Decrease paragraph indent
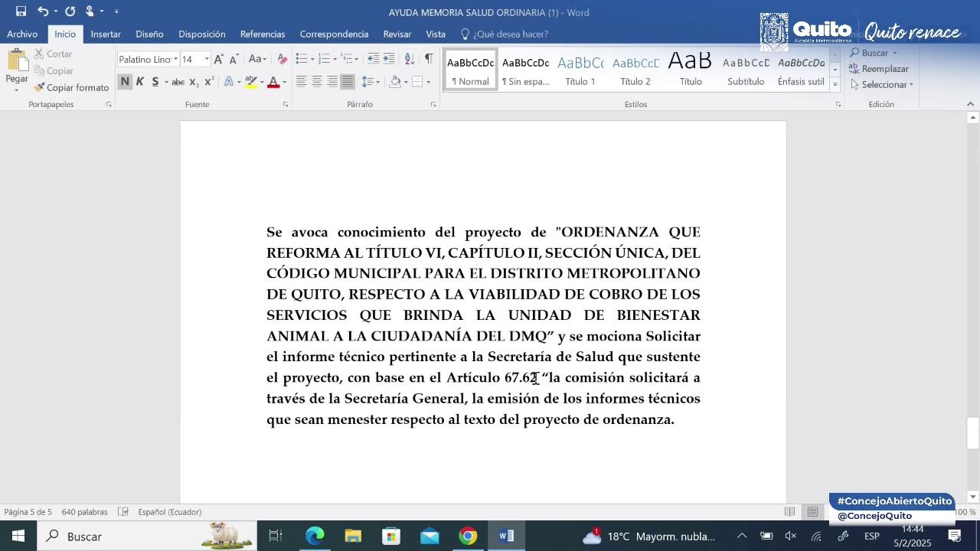The image size is (980, 551). point(373,59)
